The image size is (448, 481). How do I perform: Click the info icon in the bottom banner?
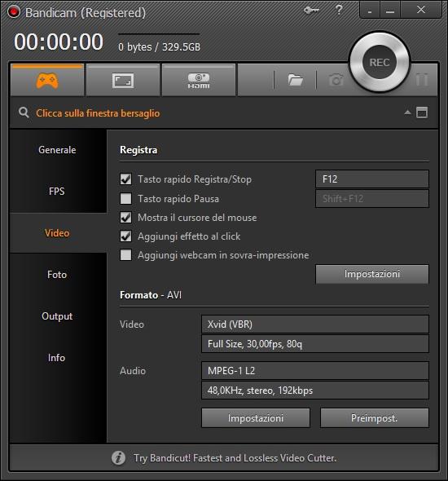point(118,458)
